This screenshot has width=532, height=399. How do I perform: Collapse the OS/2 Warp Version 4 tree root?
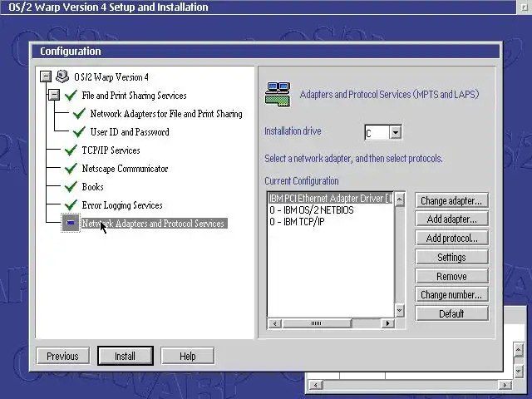[x=46, y=76]
